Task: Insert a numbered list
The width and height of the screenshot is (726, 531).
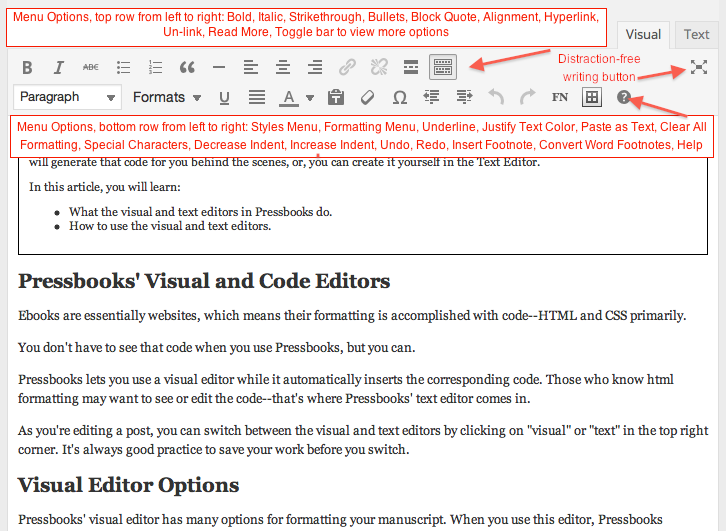Action: coord(155,68)
